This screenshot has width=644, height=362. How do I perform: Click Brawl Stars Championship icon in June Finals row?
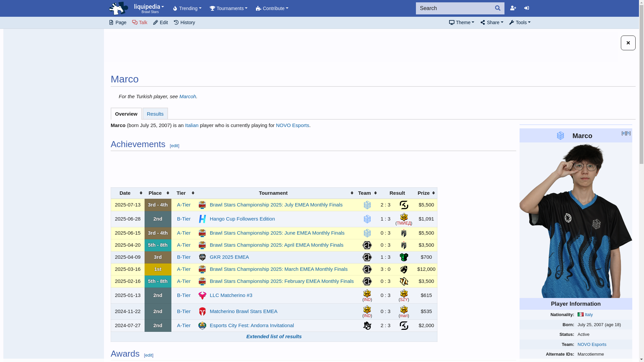[202, 233]
